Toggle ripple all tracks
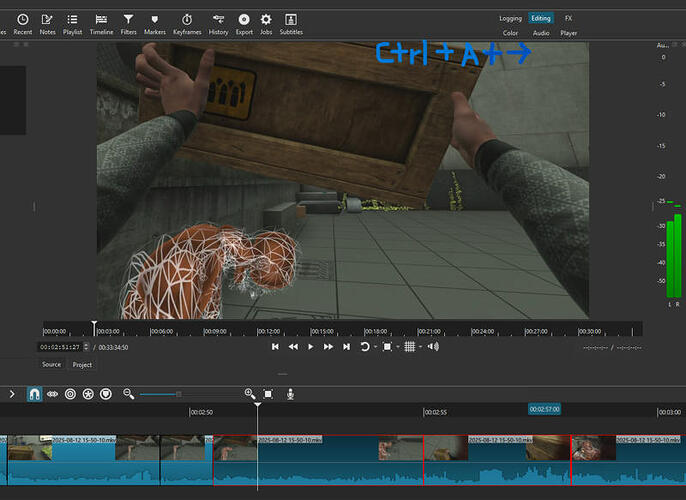The image size is (686, 500). tap(88, 394)
